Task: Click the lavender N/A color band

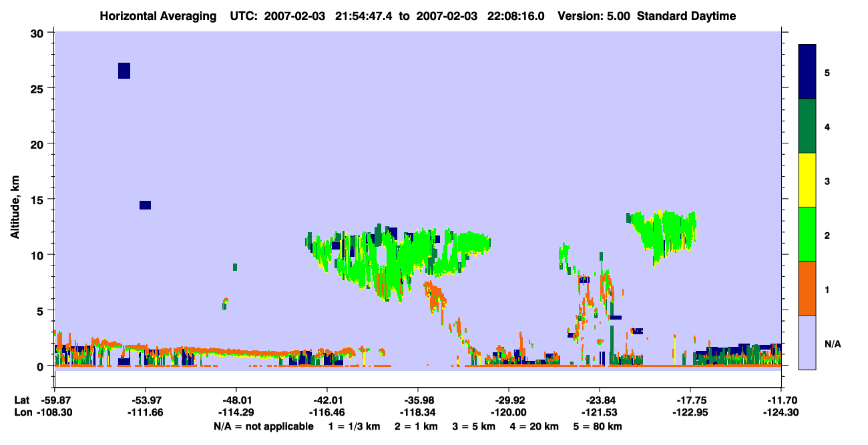Action: pos(807,342)
